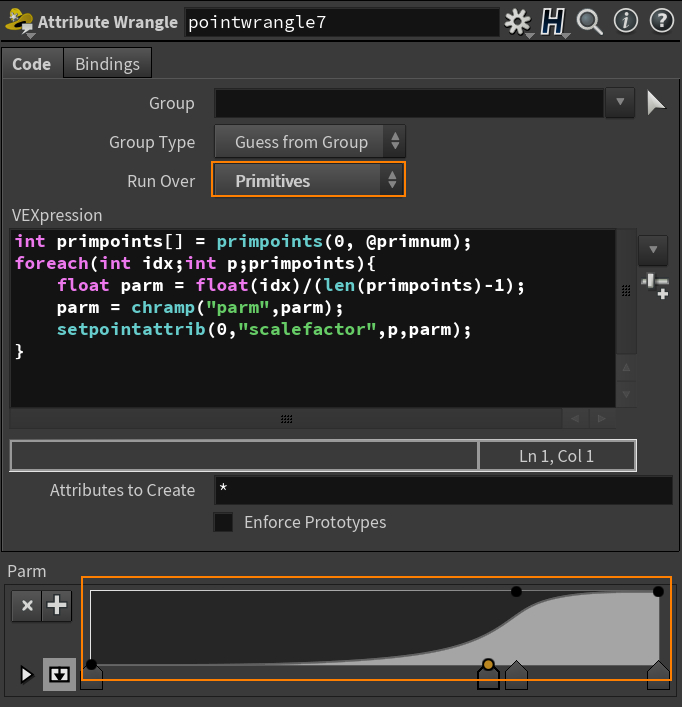Click into the Group input field
The image size is (682, 707).
click(x=409, y=103)
